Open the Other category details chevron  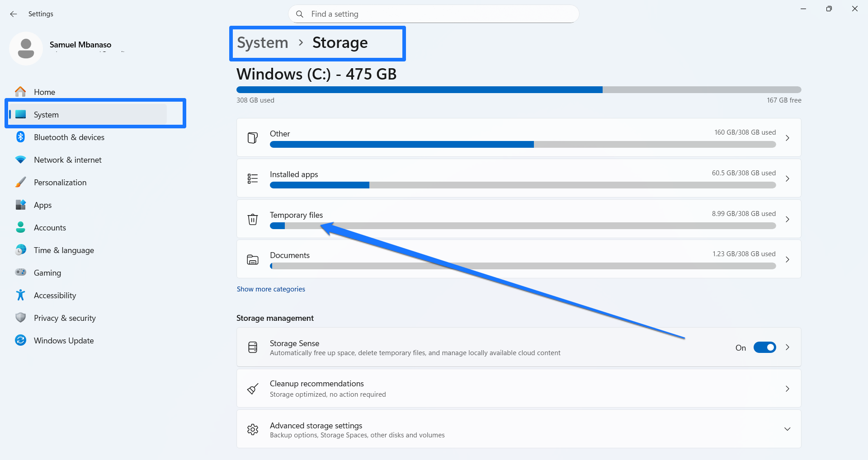point(788,138)
